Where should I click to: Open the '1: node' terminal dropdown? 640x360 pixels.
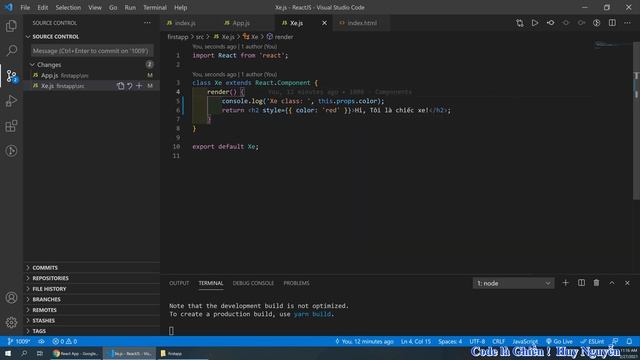(513, 283)
